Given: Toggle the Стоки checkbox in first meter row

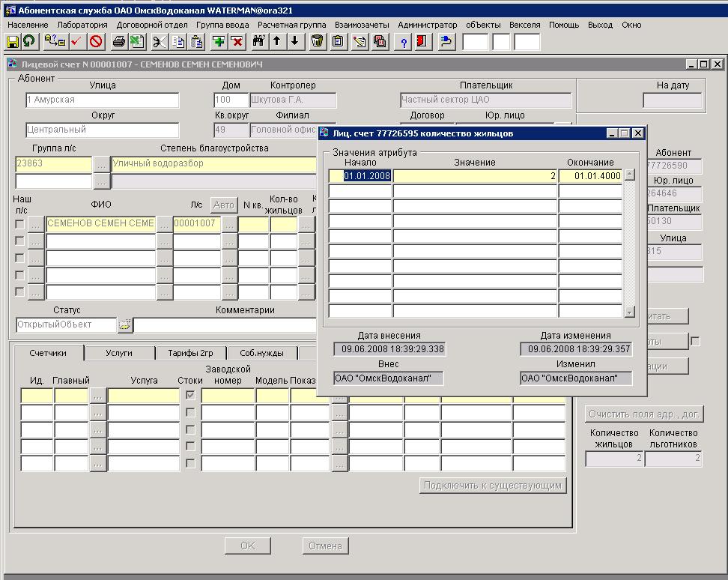Looking at the screenshot, I should point(190,395).
